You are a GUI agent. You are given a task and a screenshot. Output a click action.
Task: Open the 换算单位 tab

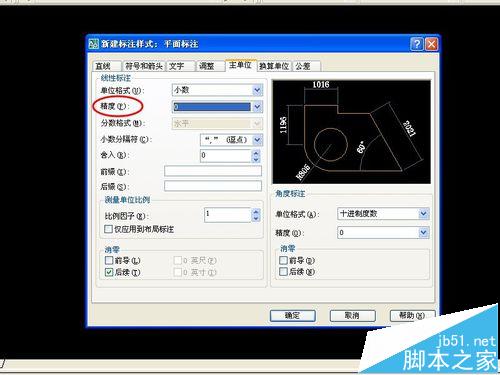(x=275, y=66)
